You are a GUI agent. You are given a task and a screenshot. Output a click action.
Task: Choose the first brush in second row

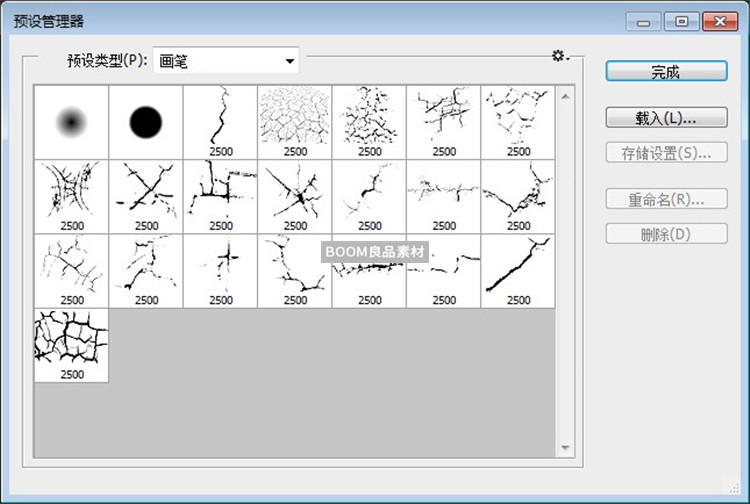[x=71, y=195]
